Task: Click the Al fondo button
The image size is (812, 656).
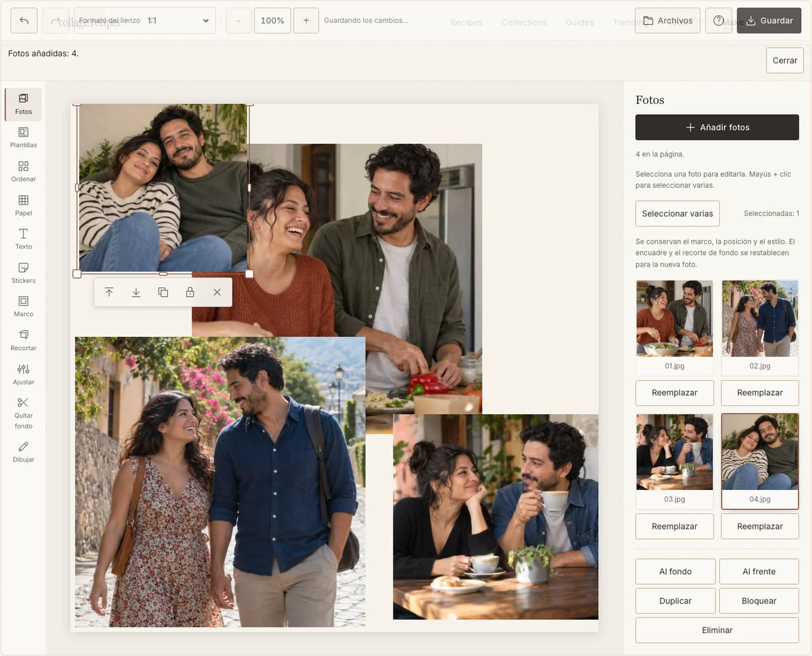Action: click(676, 572)
